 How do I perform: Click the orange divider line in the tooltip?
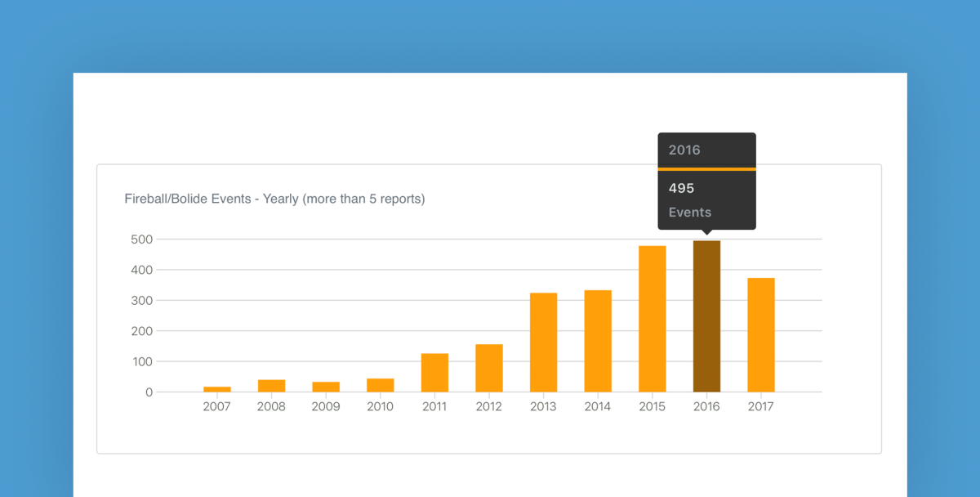[706, 168]
